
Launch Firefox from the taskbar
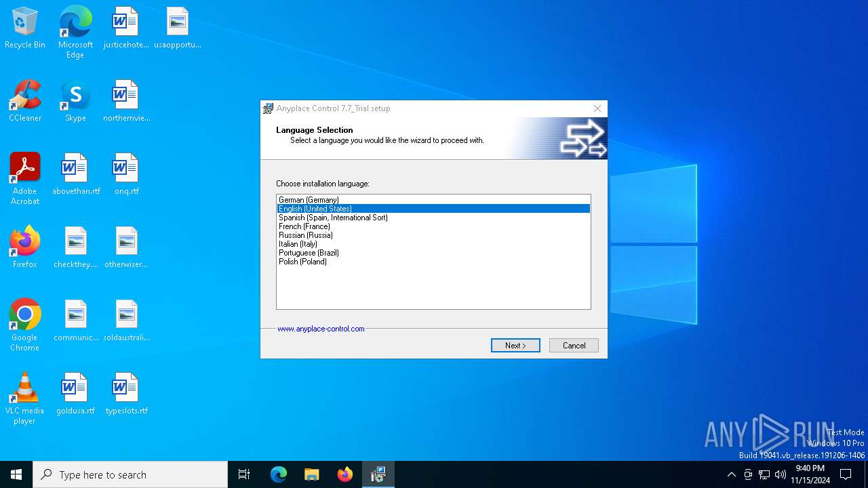click(345, 474)
